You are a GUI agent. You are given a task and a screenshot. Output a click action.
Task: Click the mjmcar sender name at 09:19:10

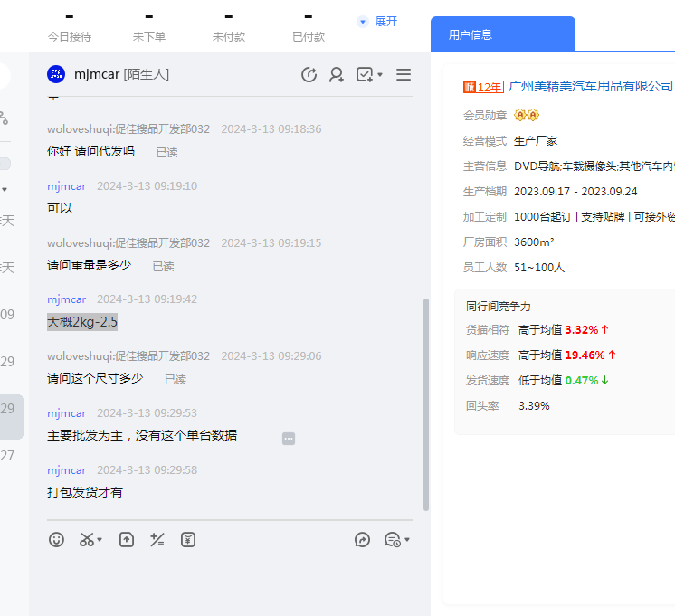[67, 186]
